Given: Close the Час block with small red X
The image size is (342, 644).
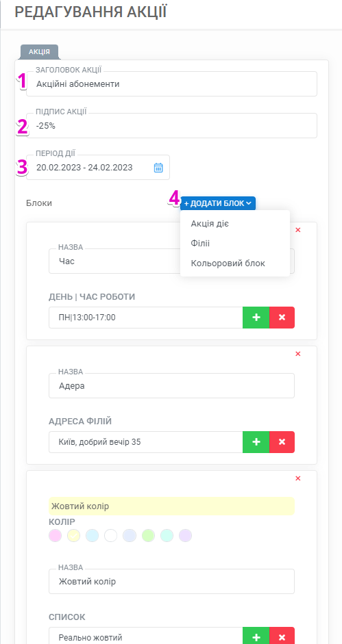Looking at the screenshot, I should (298, 230).
